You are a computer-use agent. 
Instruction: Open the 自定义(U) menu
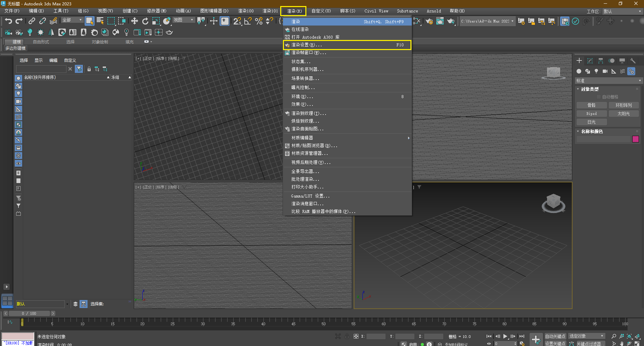321,11
